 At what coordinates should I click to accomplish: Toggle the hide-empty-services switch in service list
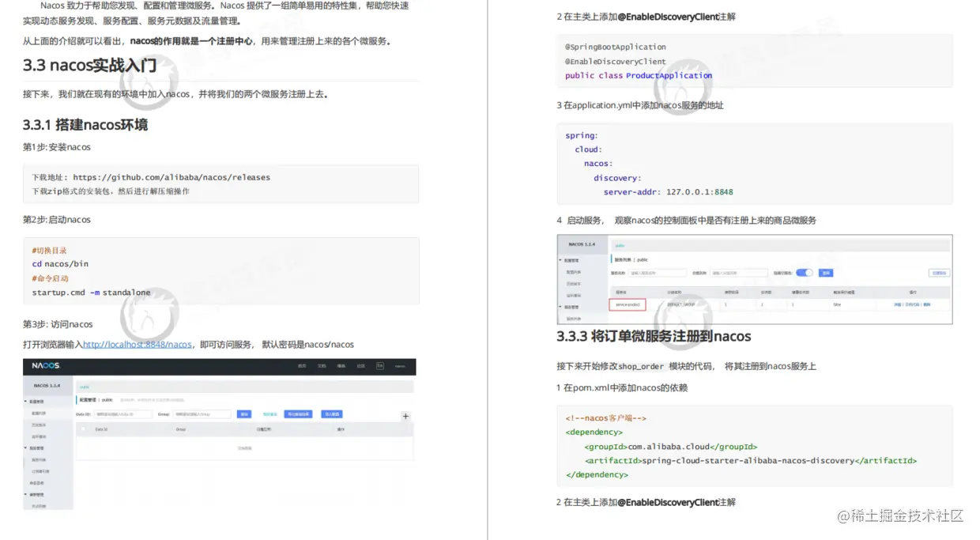[x=804, y=273]
